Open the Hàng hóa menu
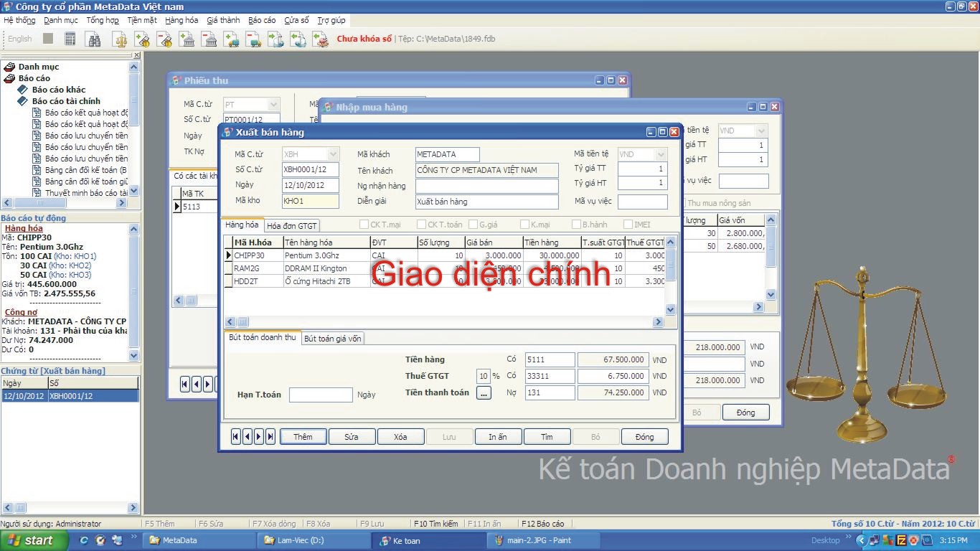The height and width of the screenshot is (551, 980). (182, 20)
